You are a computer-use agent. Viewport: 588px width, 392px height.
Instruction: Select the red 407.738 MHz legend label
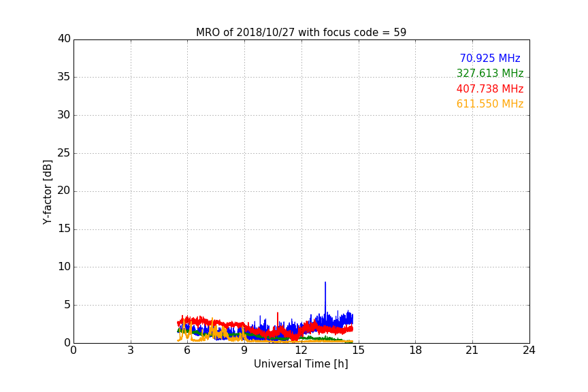[490, 88]
